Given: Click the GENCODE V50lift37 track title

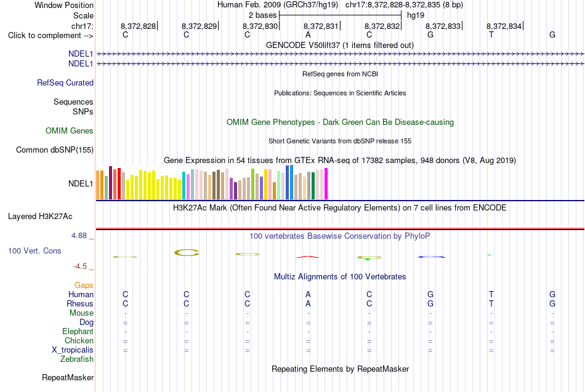Looking at the screenshot, I should [340, 45].
